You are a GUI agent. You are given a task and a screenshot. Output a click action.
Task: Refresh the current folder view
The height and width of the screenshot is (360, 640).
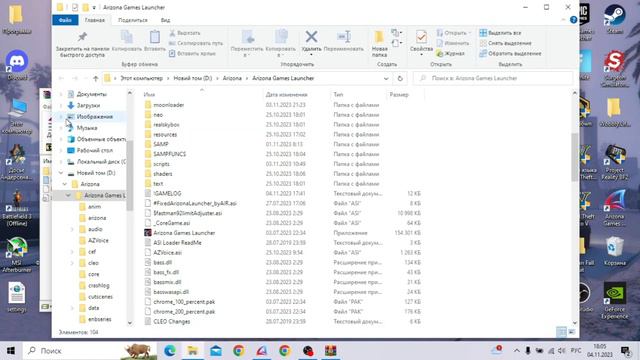[x=400, y=78]
